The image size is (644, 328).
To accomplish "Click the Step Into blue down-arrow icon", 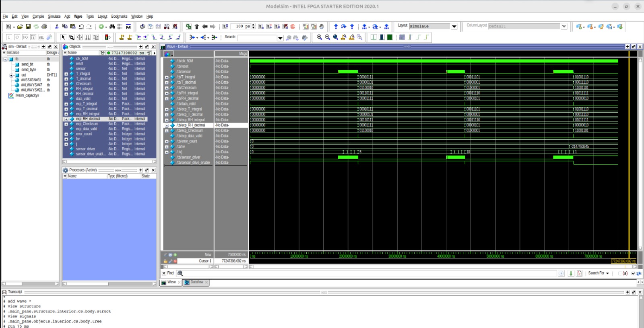I will tap(336, 27).
